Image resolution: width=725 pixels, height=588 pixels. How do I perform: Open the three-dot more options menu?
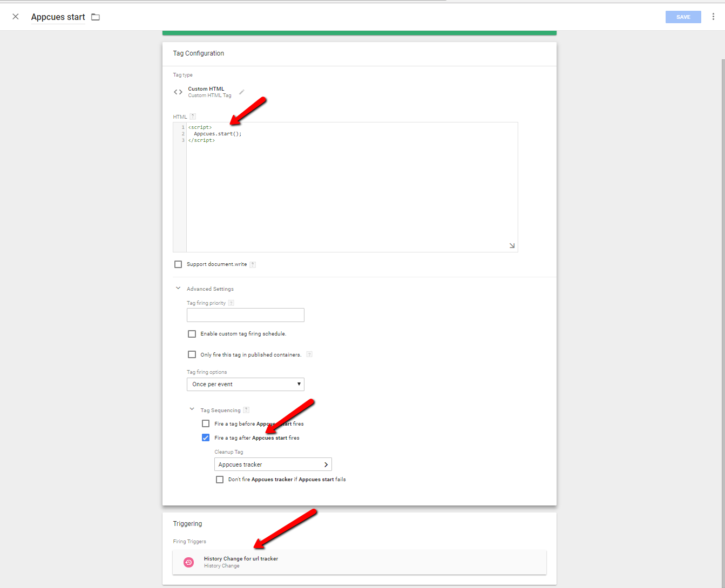tap(713, 17)
